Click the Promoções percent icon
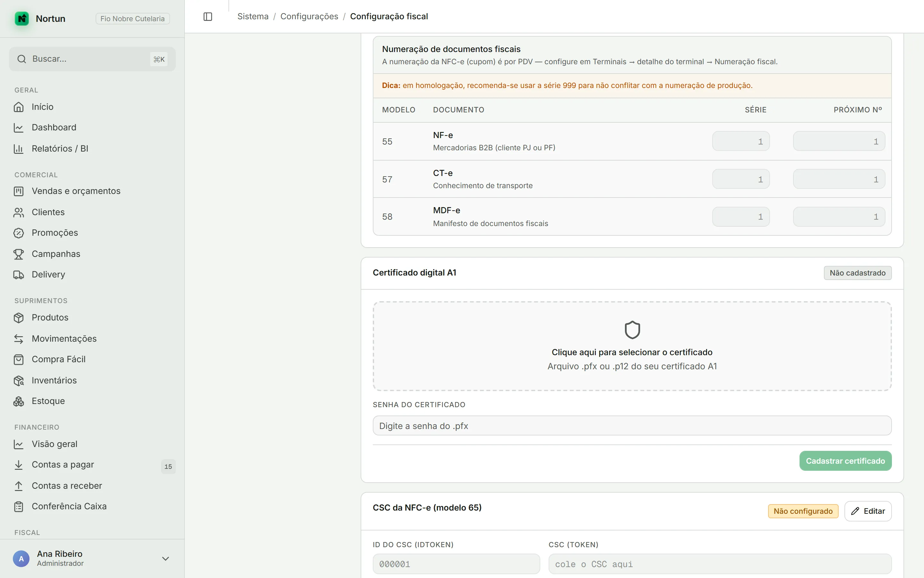Screen dimensions: 924x578 19,232
